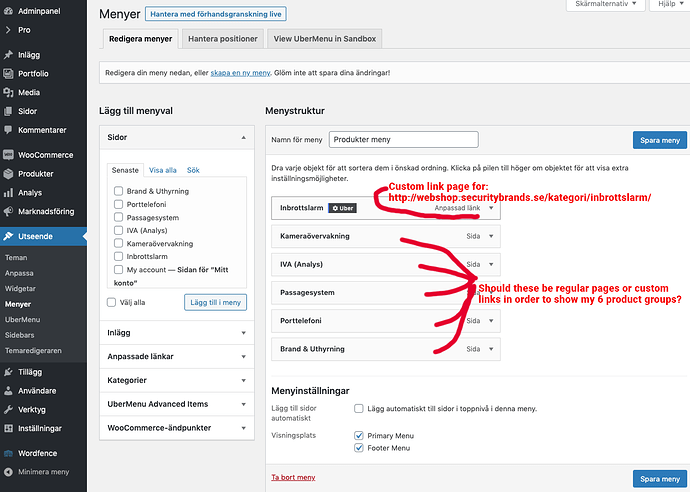Click the Namn för meny input field
The image size is (690, 492).
pyautogui.click(x=390, y=141)
